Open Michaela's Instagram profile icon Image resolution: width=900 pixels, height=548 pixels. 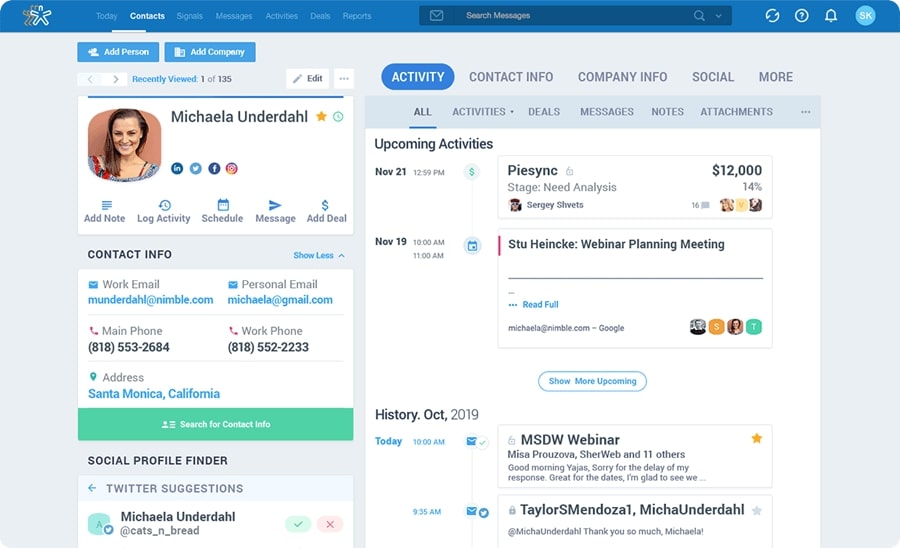[x=231, y=169]
